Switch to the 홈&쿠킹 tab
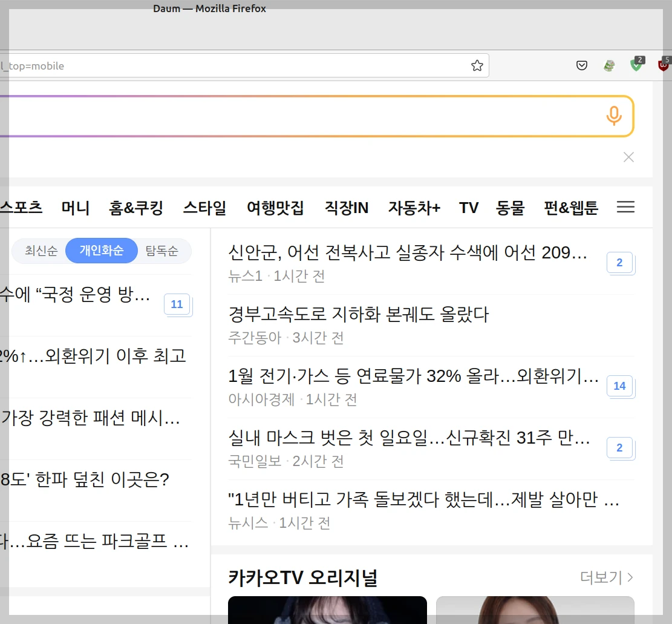Viewport: 672px width, 624px height. point(136,208)
